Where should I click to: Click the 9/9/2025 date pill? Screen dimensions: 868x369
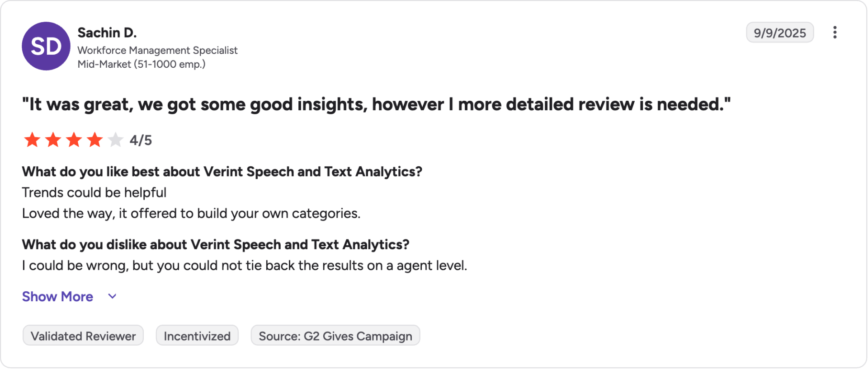[780, 33]
